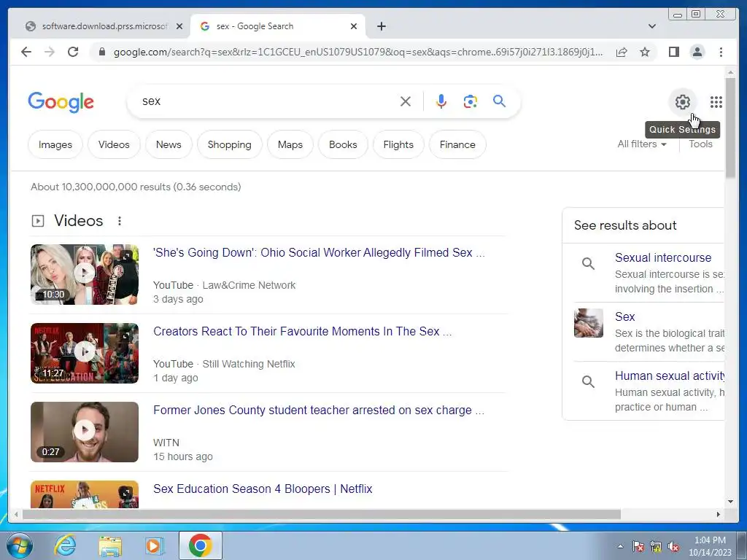Screen dimensions: 747x560
Task: Play the 11:27 Netflix video thumbnail
Action: 85,353
